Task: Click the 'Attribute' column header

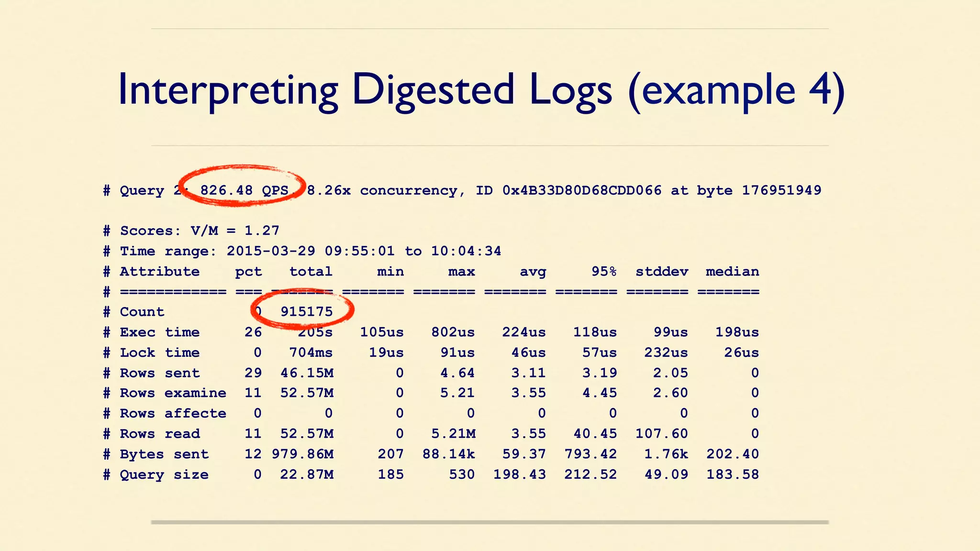Action: (x=160, y=272)
